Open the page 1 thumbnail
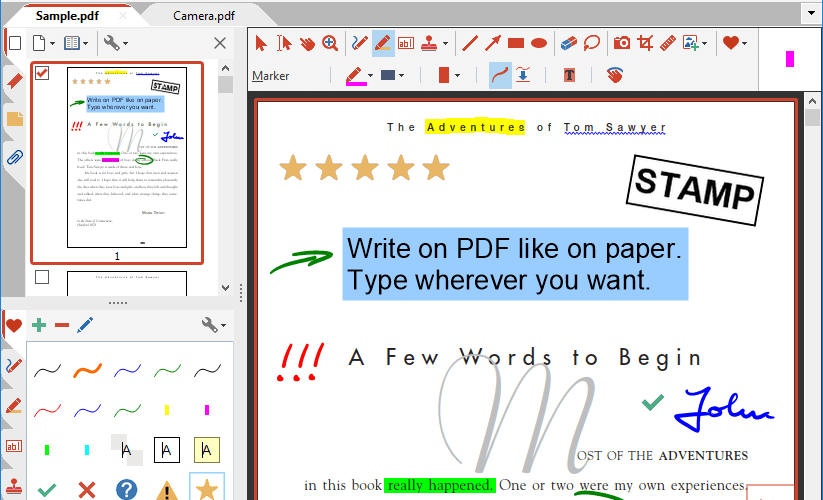This screenshot has width=823, height=500. [127, 157]
